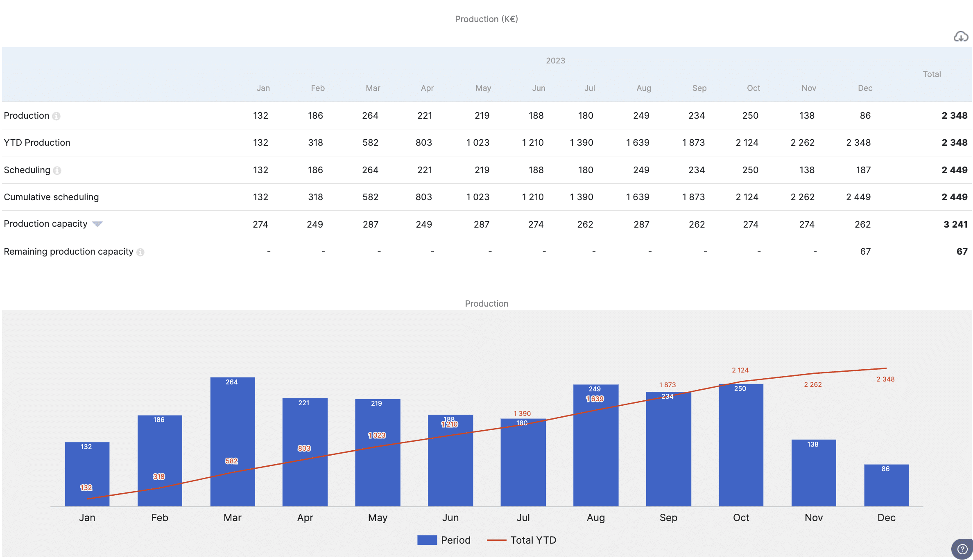Toggle the Period series in chart legend
Screen dimensions: 973x560
pos(455,540)
